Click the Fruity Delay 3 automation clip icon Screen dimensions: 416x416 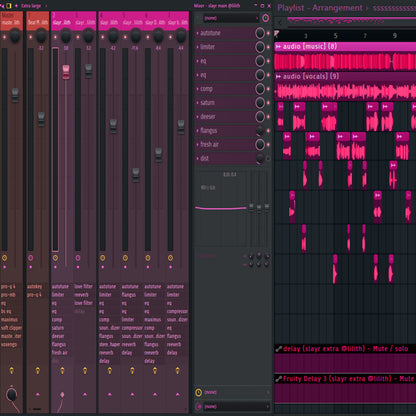pyautogui.click(x=278, y=379)
